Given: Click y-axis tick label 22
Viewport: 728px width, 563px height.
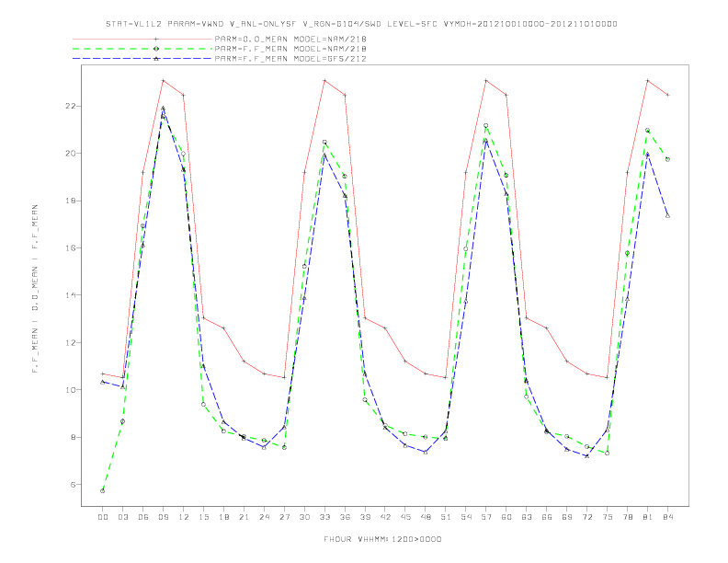Looking at the screenshot, I should pos(71,106).
